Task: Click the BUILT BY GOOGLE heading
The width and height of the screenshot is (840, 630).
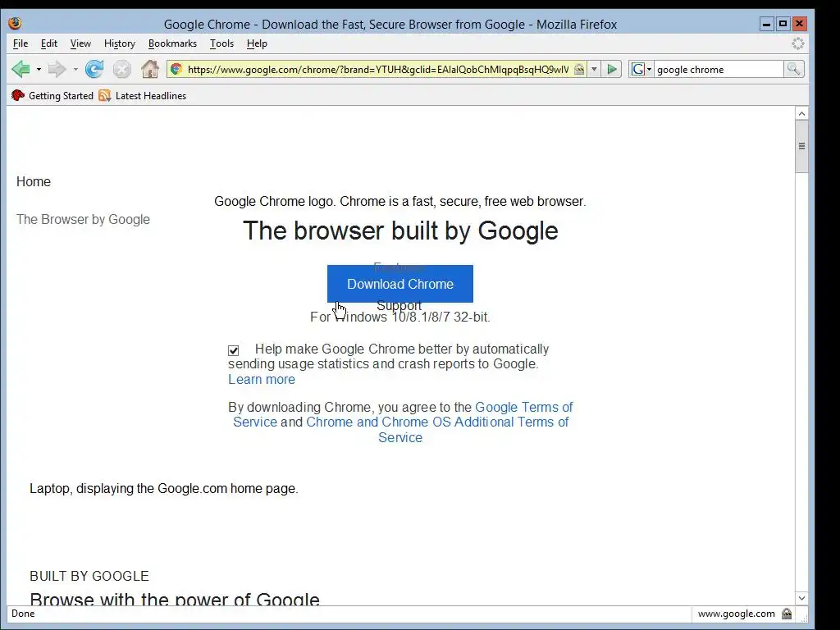Action: 89,577
